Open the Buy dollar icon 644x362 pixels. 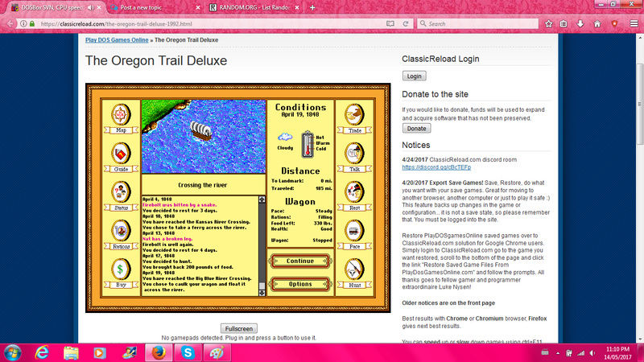(121, 274)
